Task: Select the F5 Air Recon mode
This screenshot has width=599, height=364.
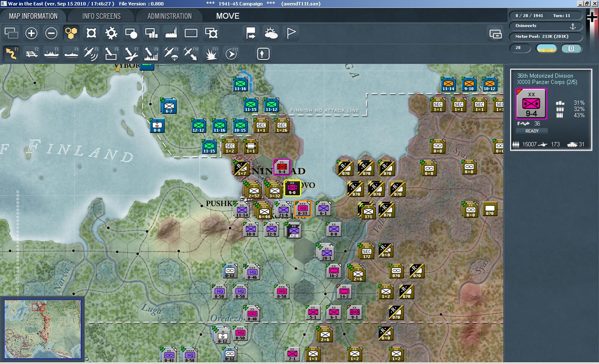Action: (x=91, y=54)
